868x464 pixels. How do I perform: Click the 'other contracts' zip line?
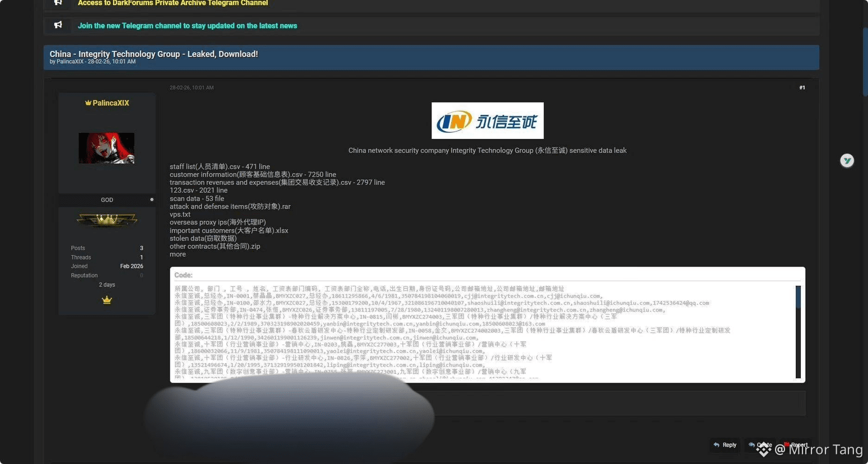click(x=215, y=247)
